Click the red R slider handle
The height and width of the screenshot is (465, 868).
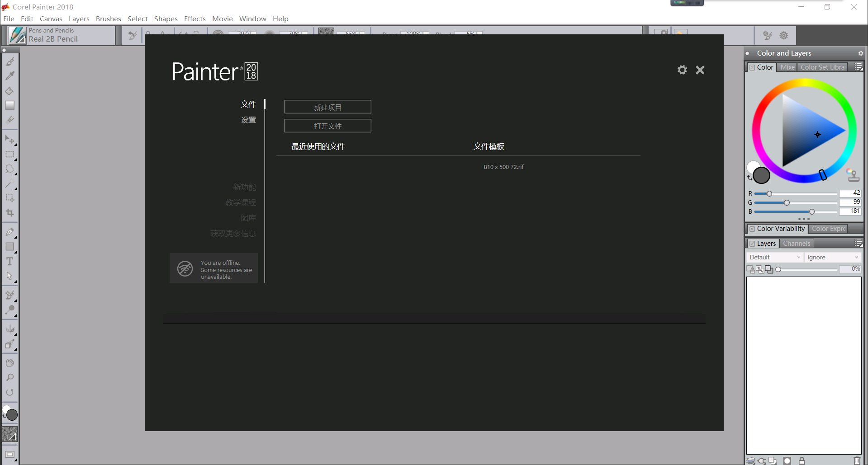(769, 193)
